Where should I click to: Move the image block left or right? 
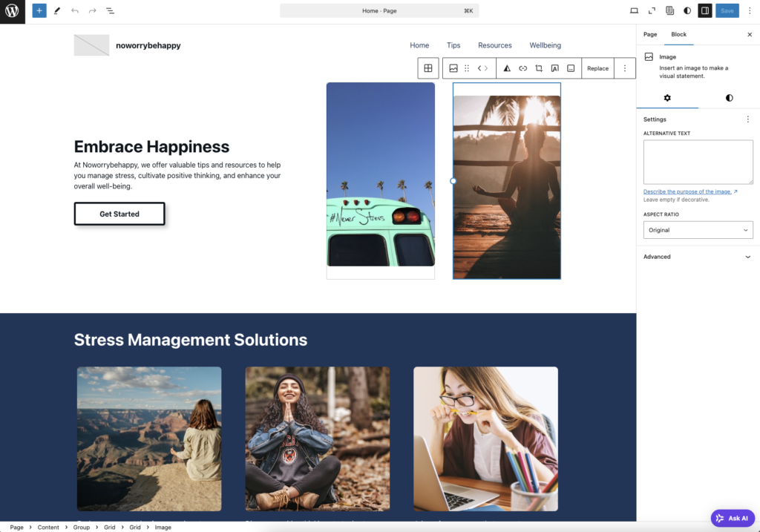click(482, 68)
